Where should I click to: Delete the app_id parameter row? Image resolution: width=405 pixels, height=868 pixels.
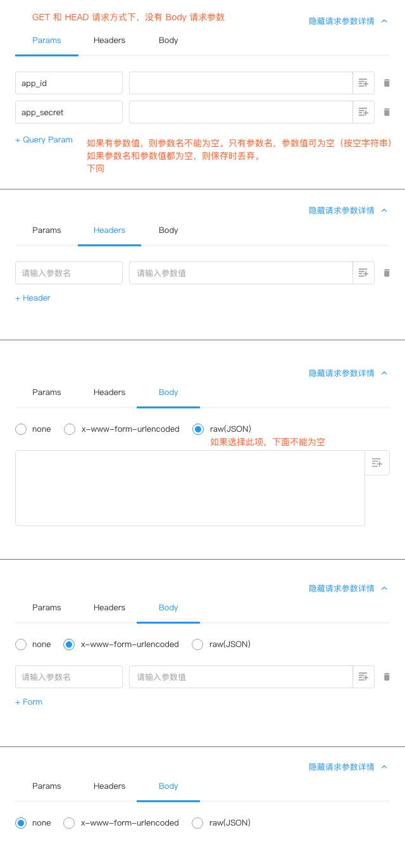[x=387, y=83]
